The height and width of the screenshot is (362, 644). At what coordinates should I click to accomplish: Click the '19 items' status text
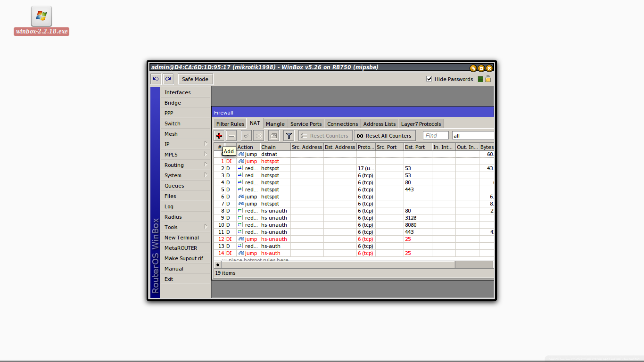point(225,273)
